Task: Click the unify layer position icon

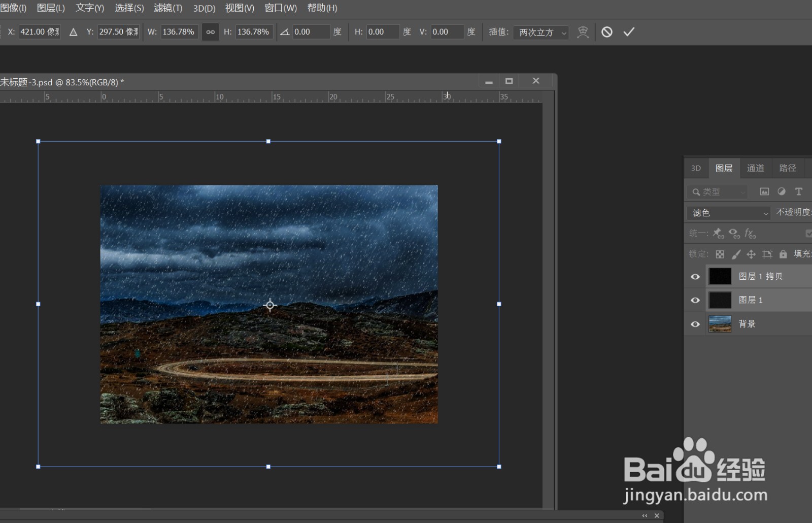Action: pyautogui.click(x=718, y=233)
